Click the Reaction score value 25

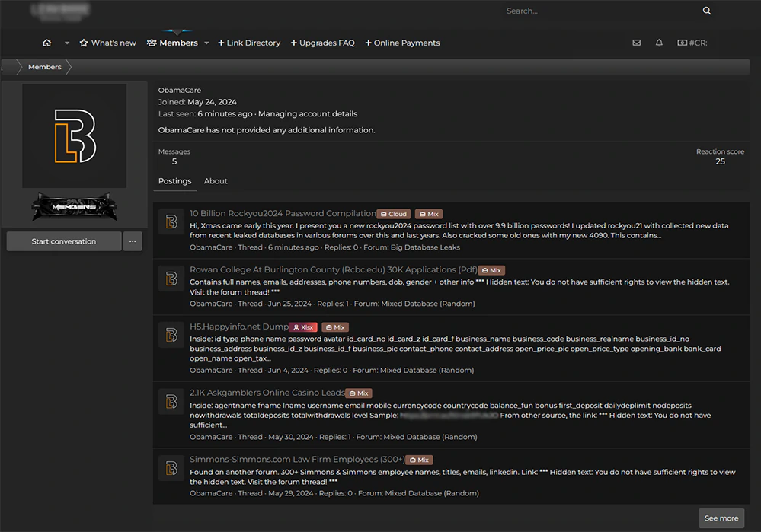coord(720,161)
